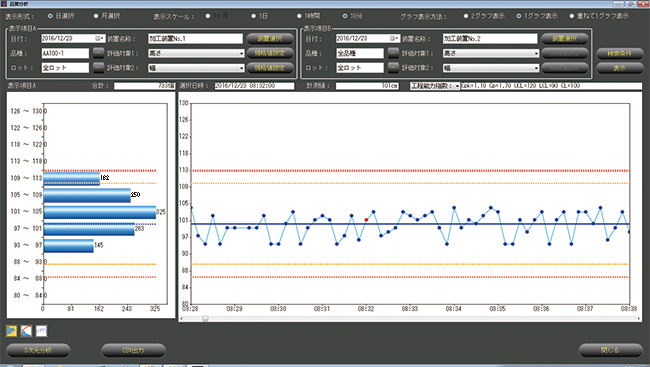Image resolution: width=650 pixels, height=367 pixels.
Task: Select the 2グラフ表示 graph display option
Action: pos(466,16)
